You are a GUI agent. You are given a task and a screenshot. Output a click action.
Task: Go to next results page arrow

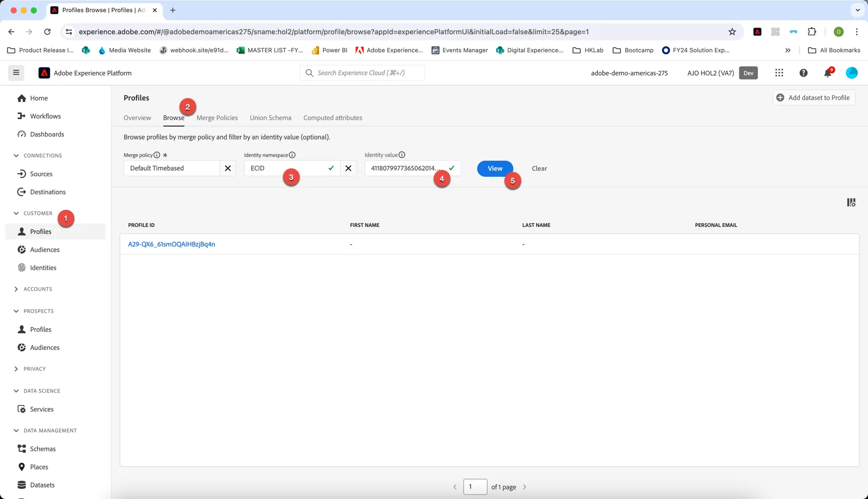coord(524,487)
